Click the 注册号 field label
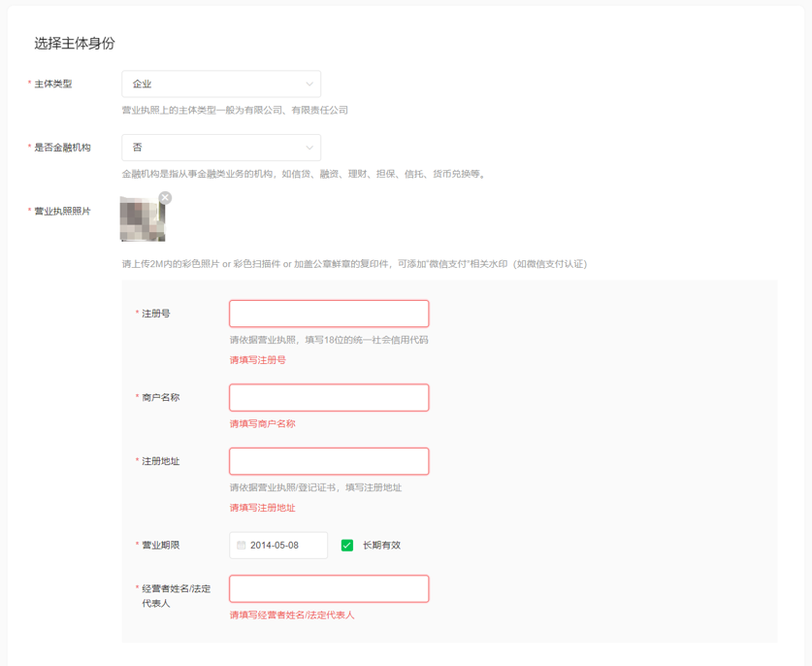This screenshot has height=666, width=812. [x=156, y=314]
